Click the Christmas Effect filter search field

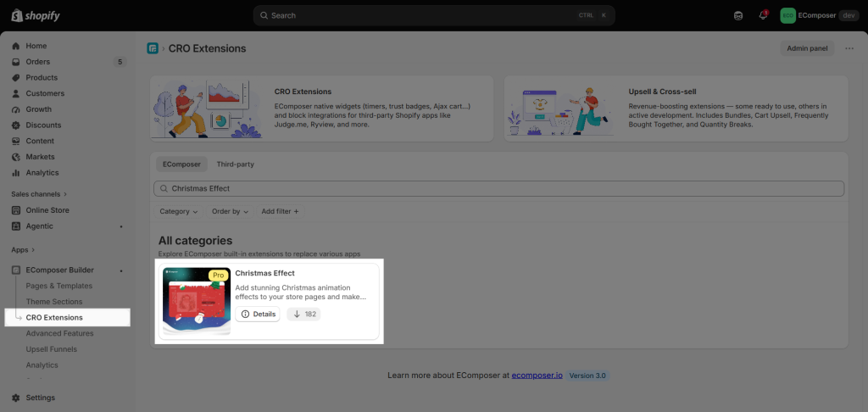point(498,188)
